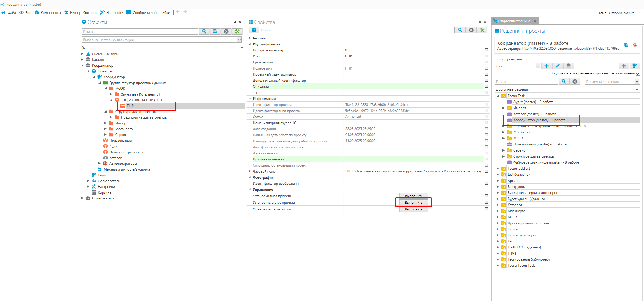The image size is (644, 301).
Task: Click advanced search icon in Объекты panel
Action: pyautogui.click(x=215, y=32)
